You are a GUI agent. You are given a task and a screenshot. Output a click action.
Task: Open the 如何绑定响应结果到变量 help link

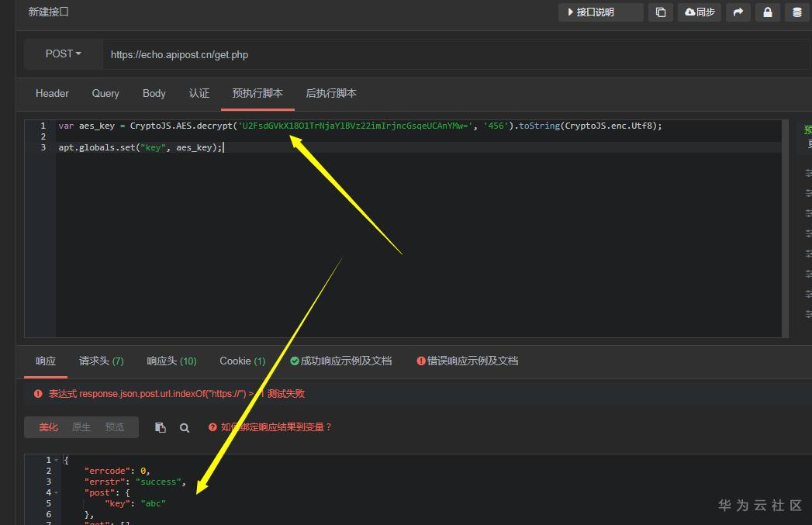pos(270,427)
